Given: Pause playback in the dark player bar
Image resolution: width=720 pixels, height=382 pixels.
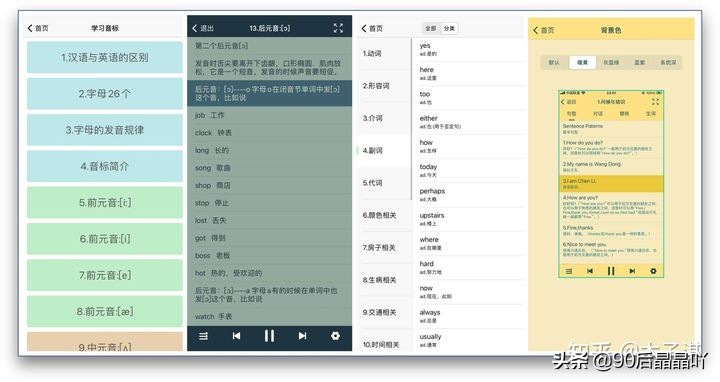Looking at the screenshot, I should pos(270,336).
